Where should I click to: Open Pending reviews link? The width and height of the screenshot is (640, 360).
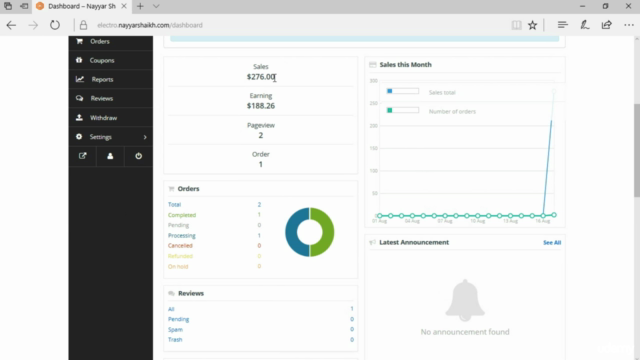[178, 319]
